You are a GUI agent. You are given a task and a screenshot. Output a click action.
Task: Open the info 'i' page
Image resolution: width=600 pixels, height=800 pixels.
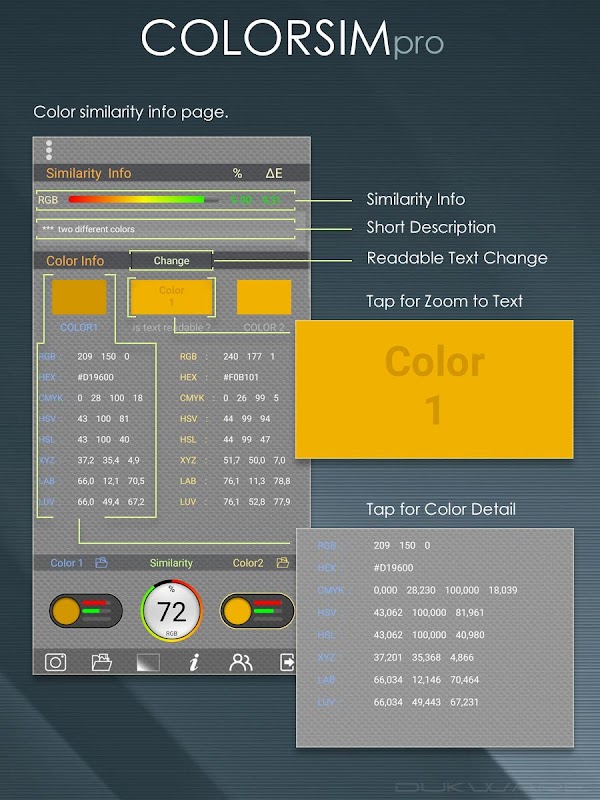[x=194, y=663]
